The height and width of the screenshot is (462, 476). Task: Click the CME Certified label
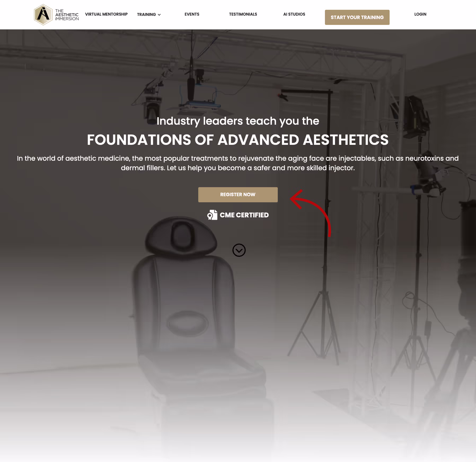pyautogui.click(x=244, y=215)
